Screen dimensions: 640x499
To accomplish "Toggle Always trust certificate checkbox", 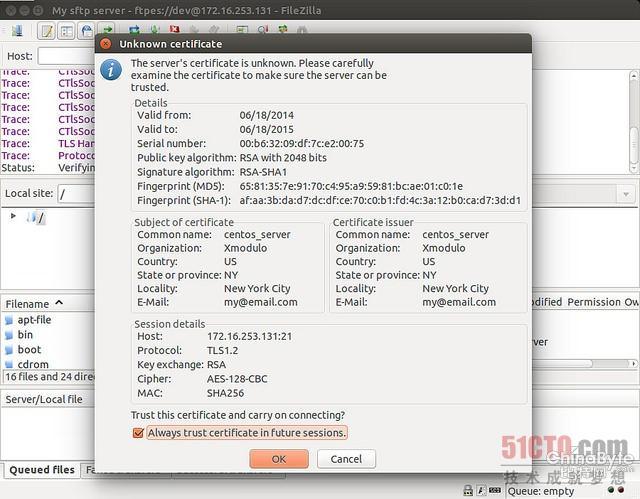I will [138, 433].
